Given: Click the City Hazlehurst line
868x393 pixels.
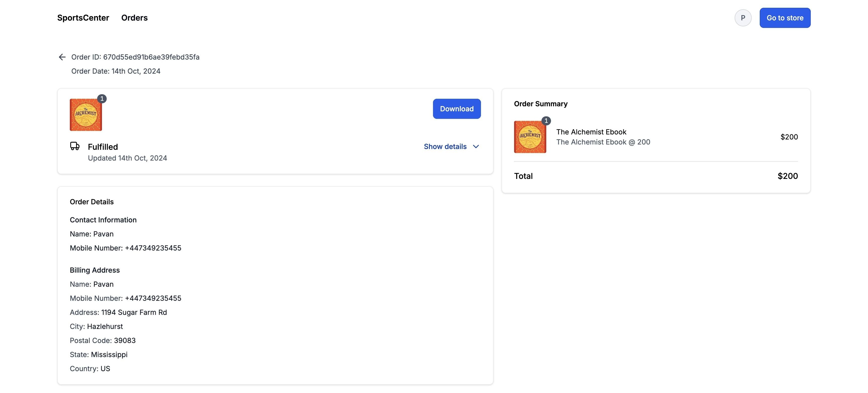Looking at the screenshot, I should [96, 326].
